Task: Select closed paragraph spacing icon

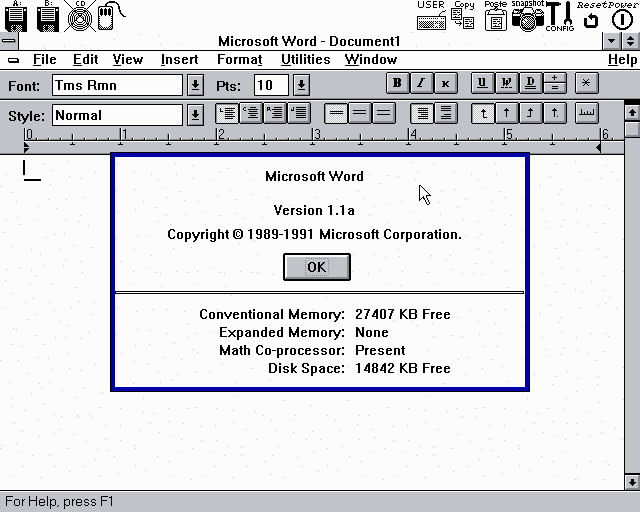Action: [x=422, y=113]
